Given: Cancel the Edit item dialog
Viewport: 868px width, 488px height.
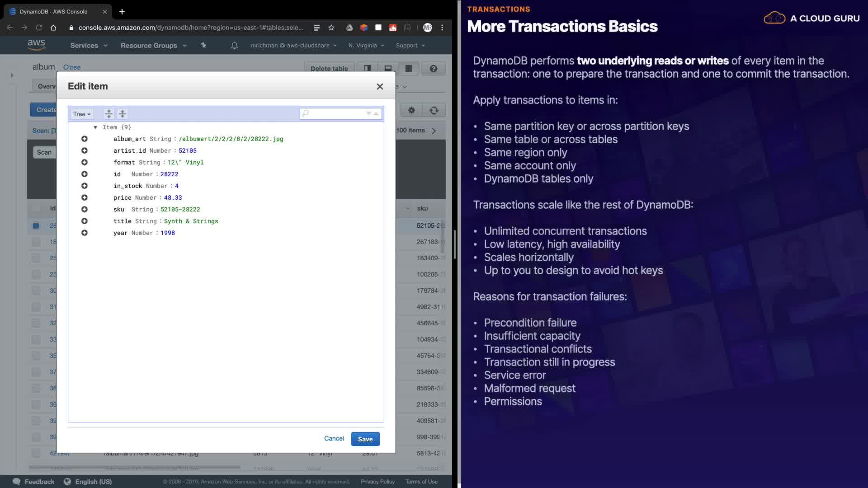Looking at the screenshot, I should 334,438.
